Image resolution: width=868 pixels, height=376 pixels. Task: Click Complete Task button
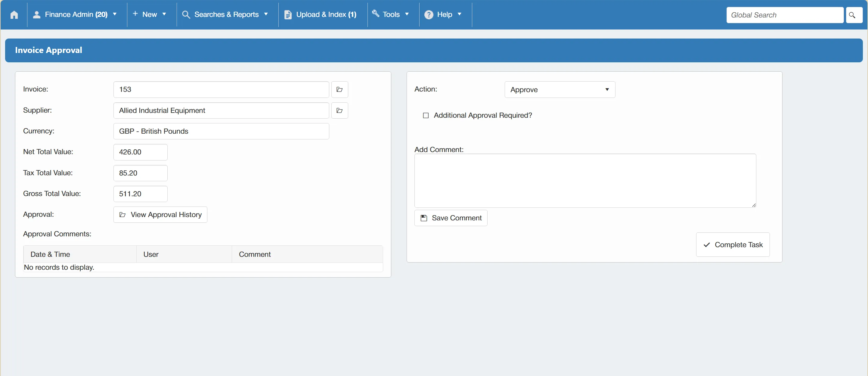tap(733, 245)
